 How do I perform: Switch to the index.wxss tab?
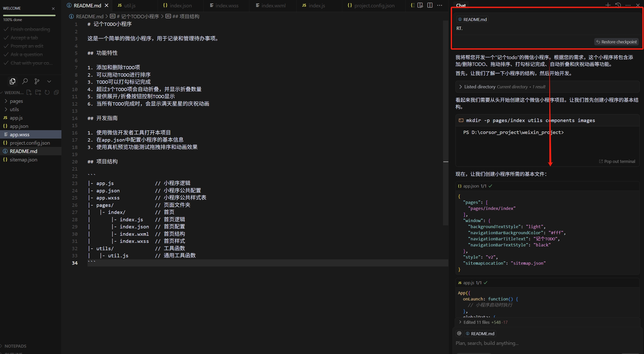(227, 5)
